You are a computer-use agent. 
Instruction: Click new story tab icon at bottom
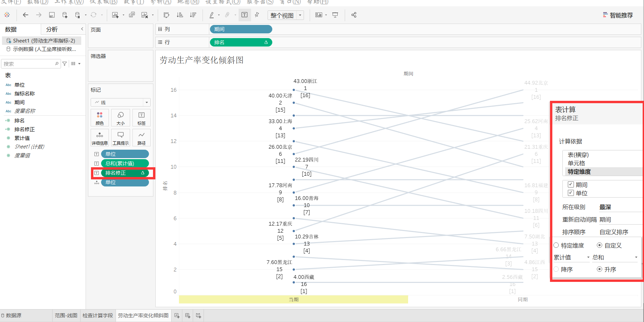[x=198, y=316]
